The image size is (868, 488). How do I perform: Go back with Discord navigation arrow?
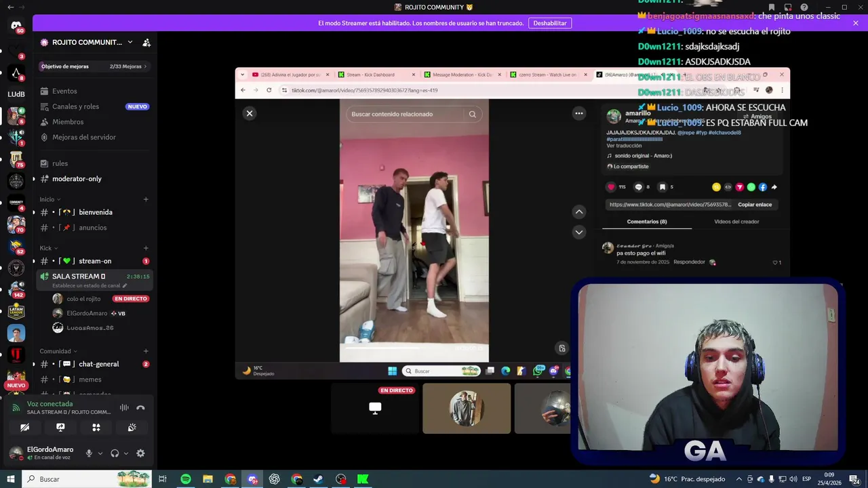[x=10, y=7]
